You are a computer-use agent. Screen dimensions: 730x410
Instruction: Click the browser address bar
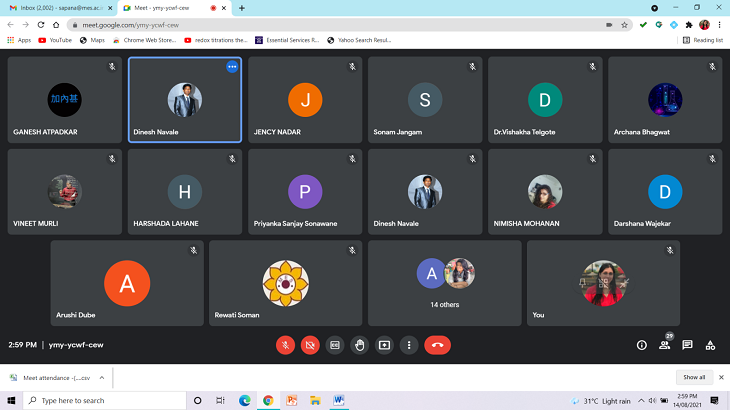point(300,24)
